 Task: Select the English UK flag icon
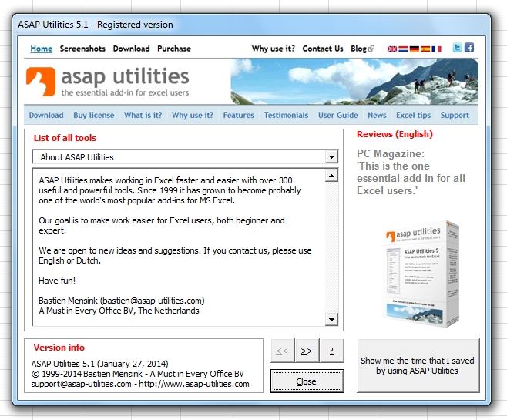coord(392,49)
